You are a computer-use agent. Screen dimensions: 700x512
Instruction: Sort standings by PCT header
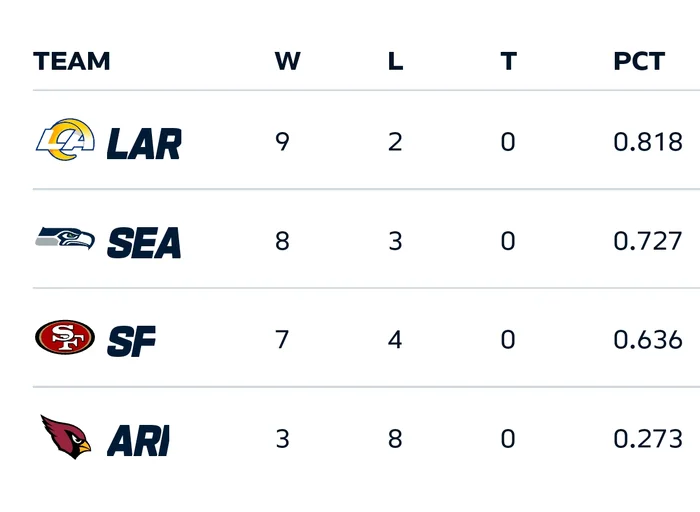639,61
